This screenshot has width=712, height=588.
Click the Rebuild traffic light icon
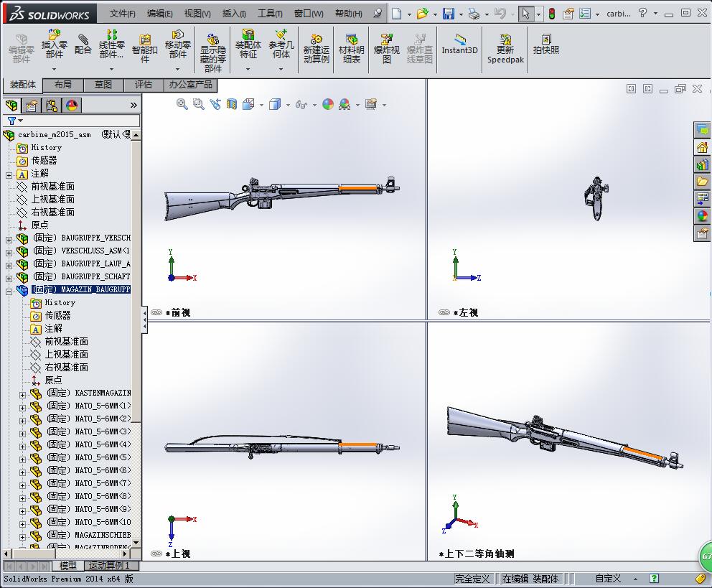[x=552, y=14]
